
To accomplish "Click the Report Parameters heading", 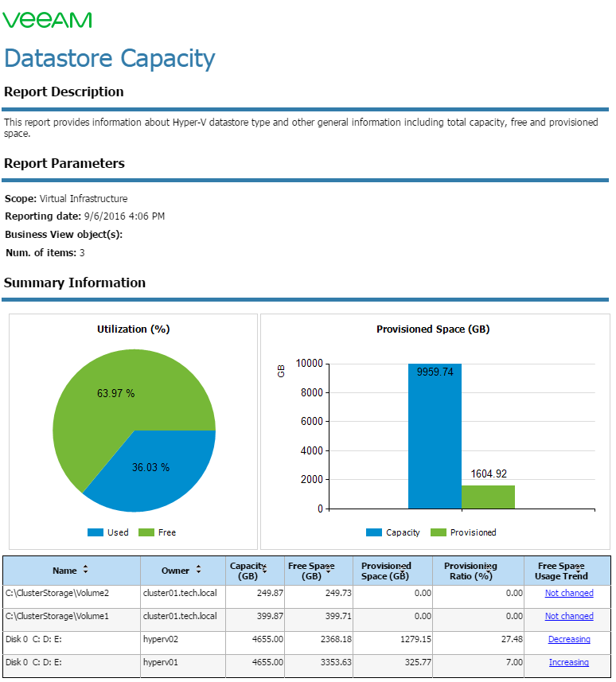I will pyautogui.click(x=64, y=163).
